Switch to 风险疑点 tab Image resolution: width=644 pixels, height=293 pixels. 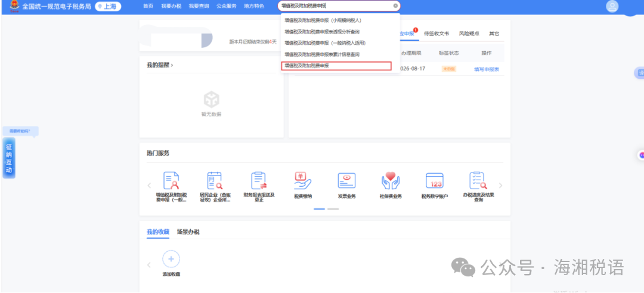[x=469, y=33]
